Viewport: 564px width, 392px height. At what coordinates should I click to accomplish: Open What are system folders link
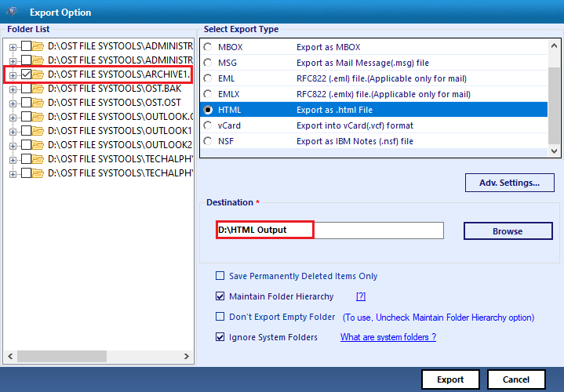(x=388, y=337)
